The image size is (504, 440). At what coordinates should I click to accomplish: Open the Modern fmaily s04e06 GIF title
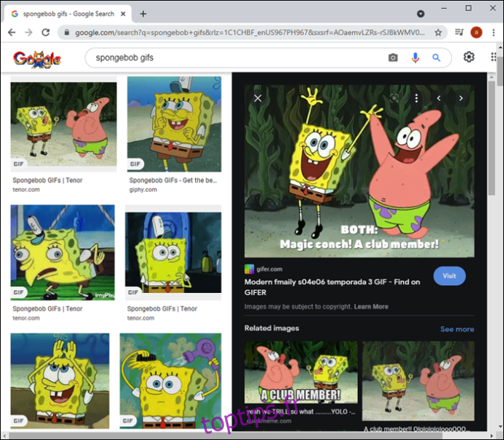click(x=332, y=287)
